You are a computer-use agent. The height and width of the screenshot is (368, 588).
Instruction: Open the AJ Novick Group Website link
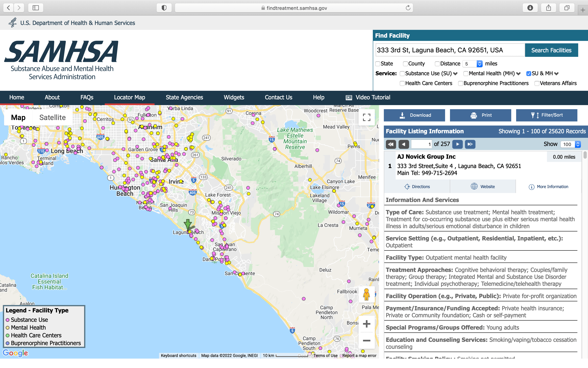click(x=483, y=187)
